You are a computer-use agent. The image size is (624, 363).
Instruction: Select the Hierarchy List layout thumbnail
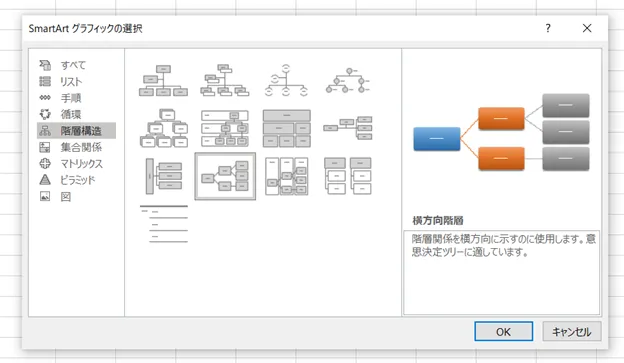coord(348,176)
